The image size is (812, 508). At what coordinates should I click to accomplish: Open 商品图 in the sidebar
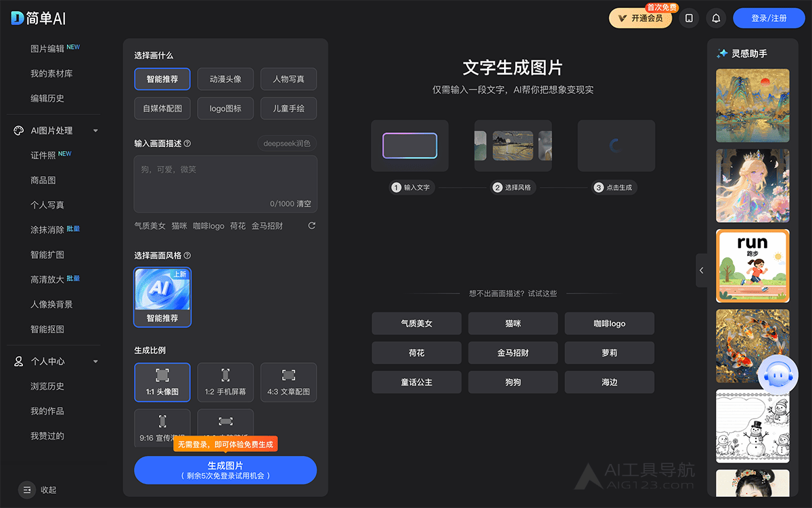[43, 180]
